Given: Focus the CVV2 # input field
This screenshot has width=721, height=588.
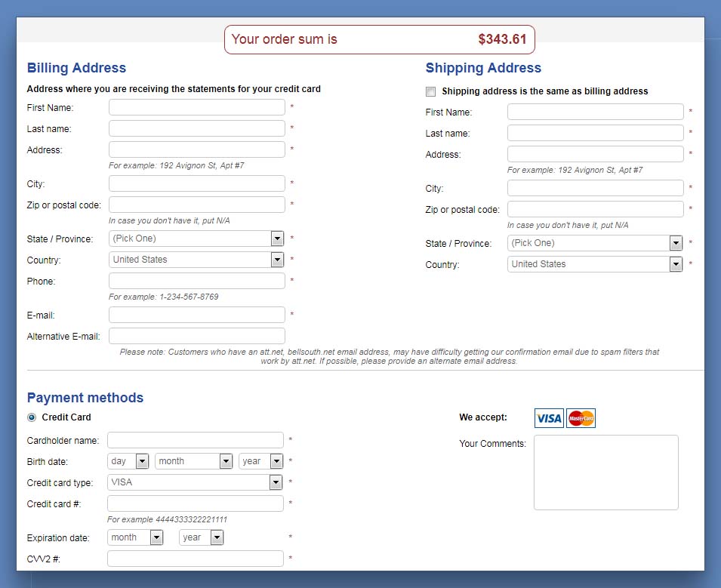Looking at the screenshot, I should pos(196,559).
